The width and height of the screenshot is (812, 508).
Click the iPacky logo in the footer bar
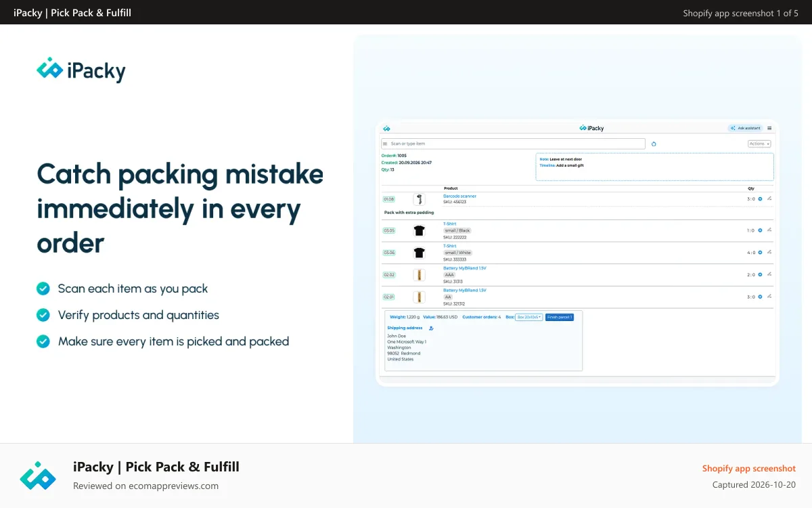click(x=38, y=475)
